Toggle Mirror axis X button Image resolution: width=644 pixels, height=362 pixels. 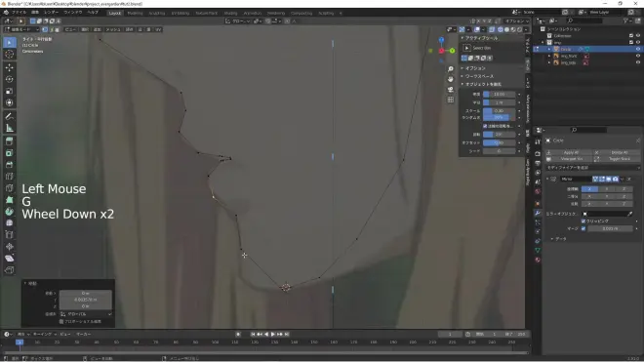coord(589,189)
